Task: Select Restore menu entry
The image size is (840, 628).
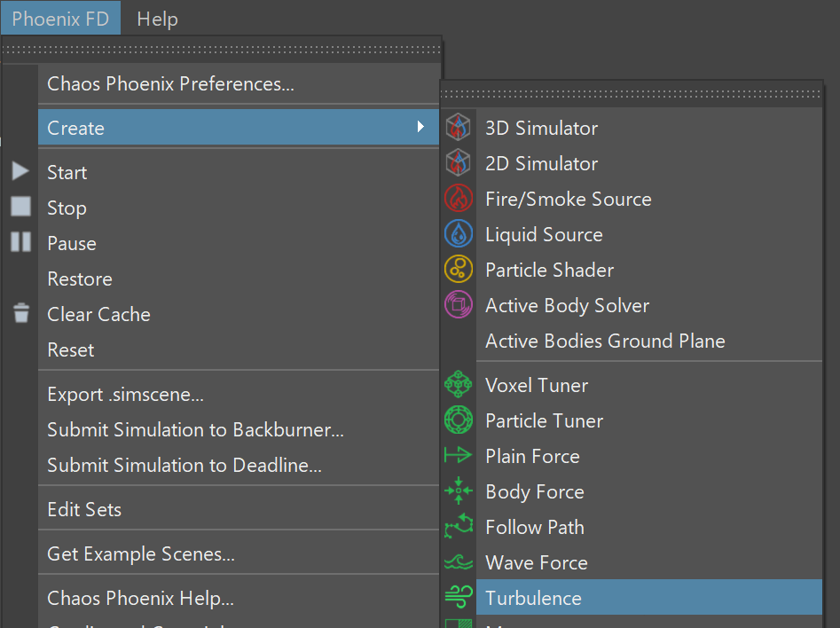Action: 239,279
